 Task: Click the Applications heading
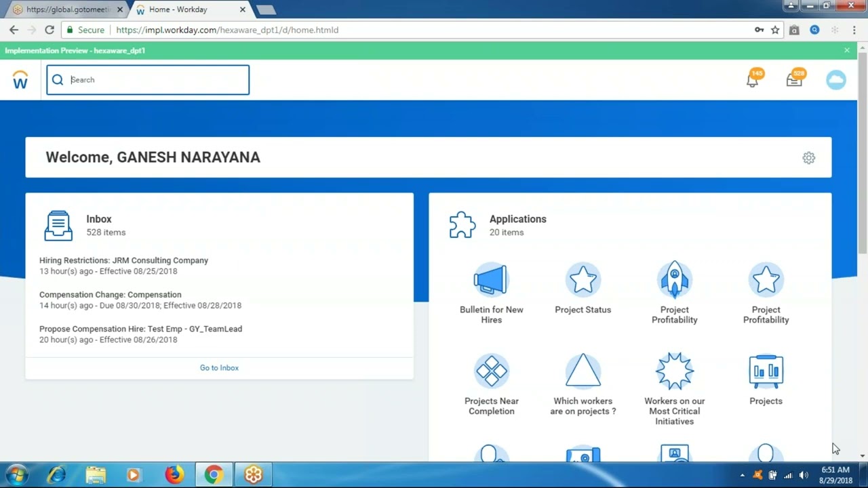(x=518, y=219)
